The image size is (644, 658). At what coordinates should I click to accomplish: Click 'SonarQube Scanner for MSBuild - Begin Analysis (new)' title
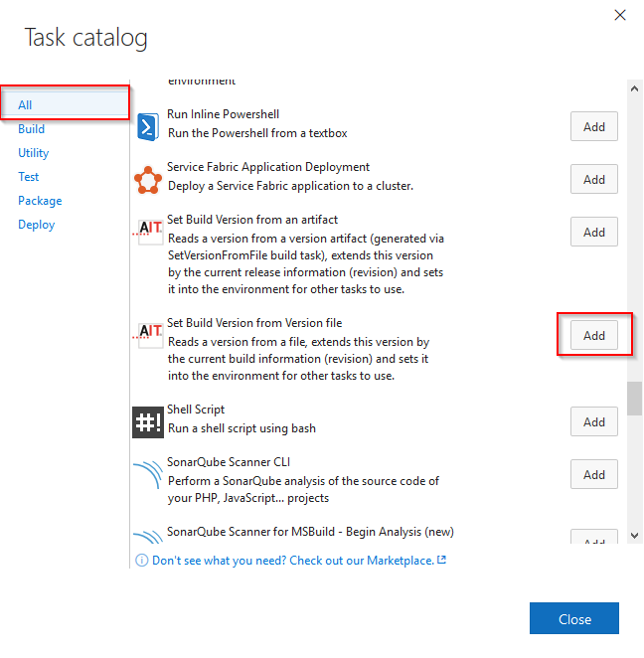pos(310,532)
